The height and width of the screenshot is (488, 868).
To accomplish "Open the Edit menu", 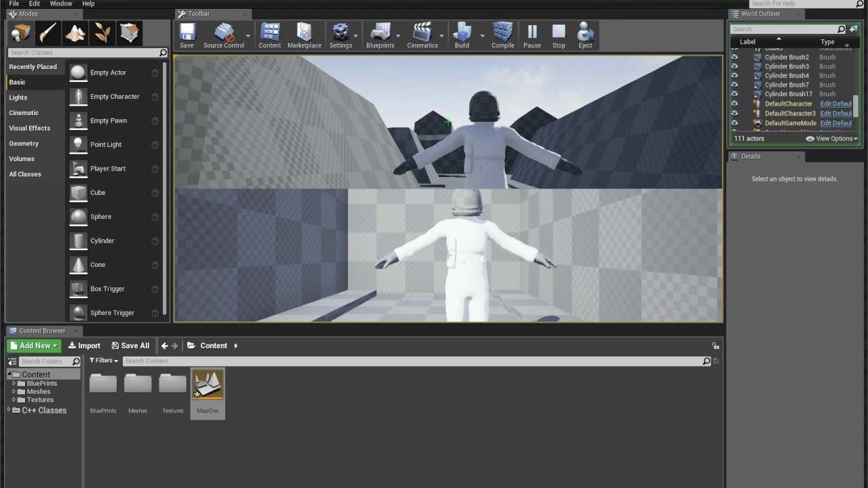I will pos(35,4).
